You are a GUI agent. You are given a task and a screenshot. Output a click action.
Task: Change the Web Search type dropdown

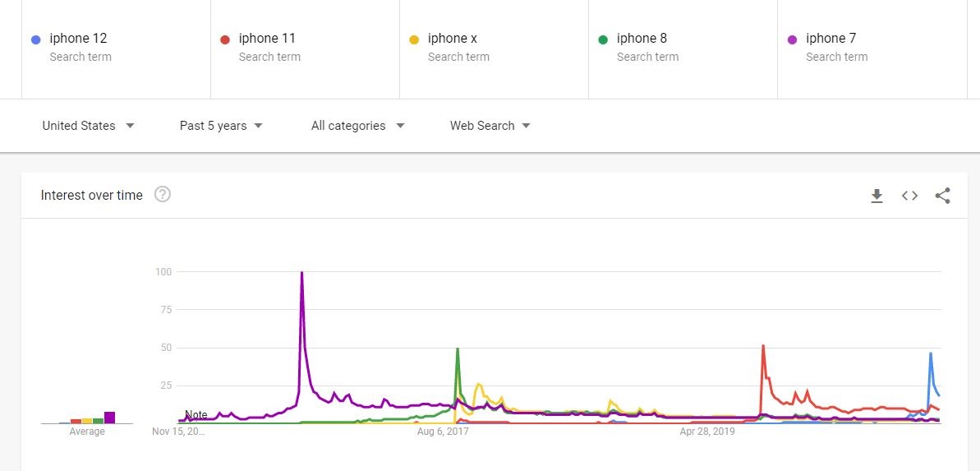pyautogui.click(x=490, y=126)
